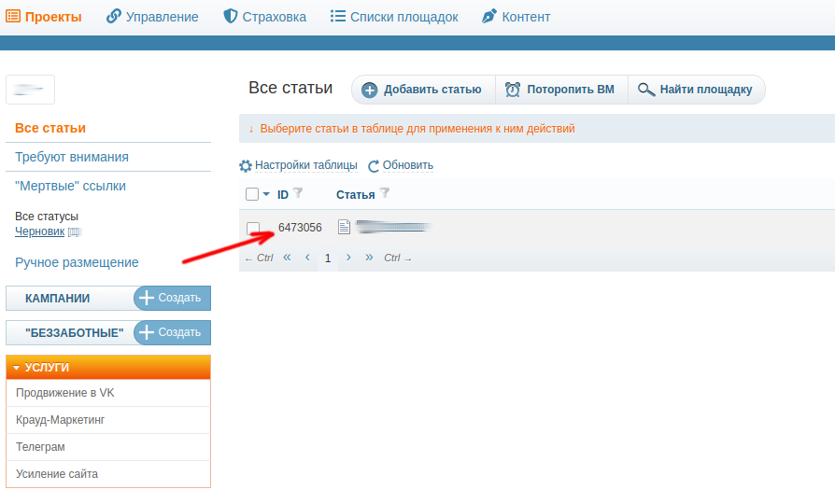This screenshot has width=835, height=504.
Task: Select page number 1 in the pagination
Action: click(328, 259)
